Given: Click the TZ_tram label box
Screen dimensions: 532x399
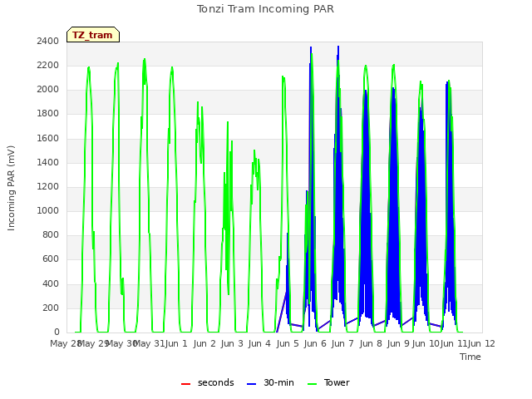Looking at the screenshot, I should (x=93, y=35).
